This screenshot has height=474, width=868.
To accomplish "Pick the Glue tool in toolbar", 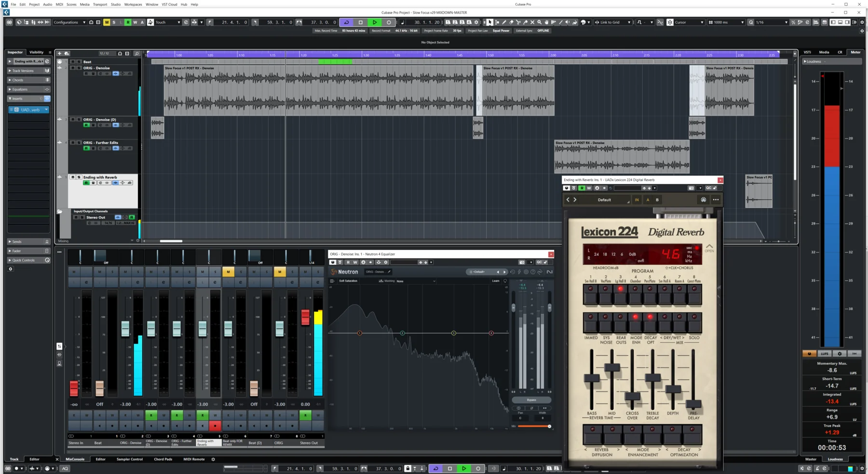I will pyautogui.click(x=525, y=22).
